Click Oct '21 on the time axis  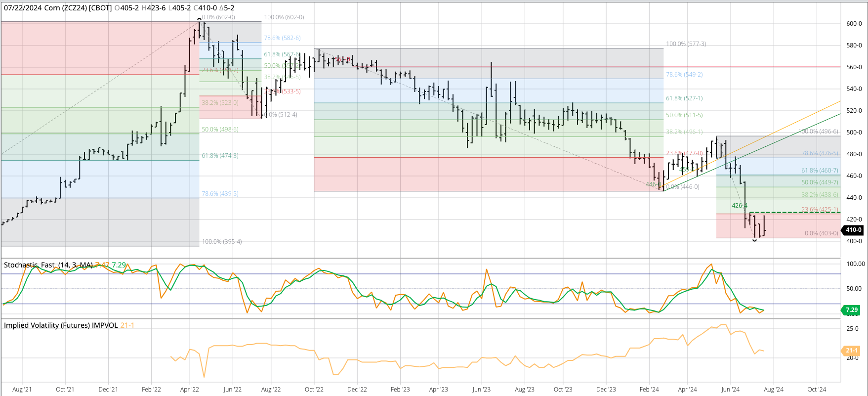[x=65, y=390]
